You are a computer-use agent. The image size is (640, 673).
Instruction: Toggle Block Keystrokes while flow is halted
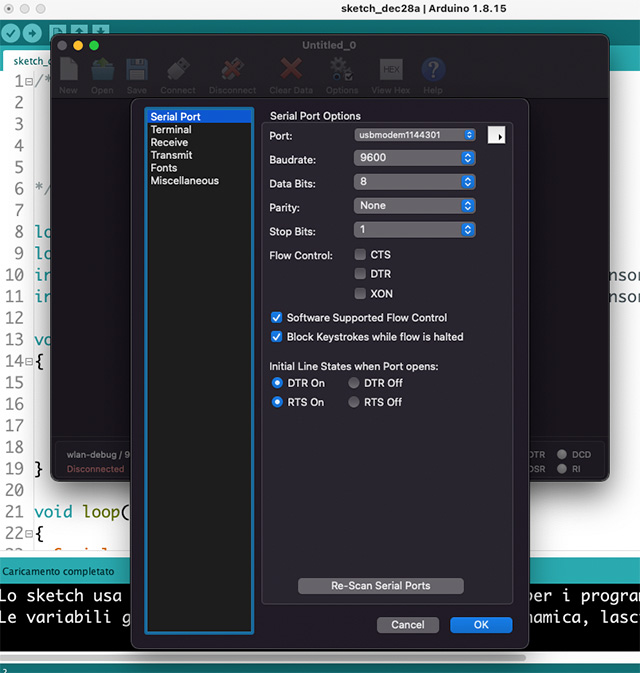click(x=277, y=337)
